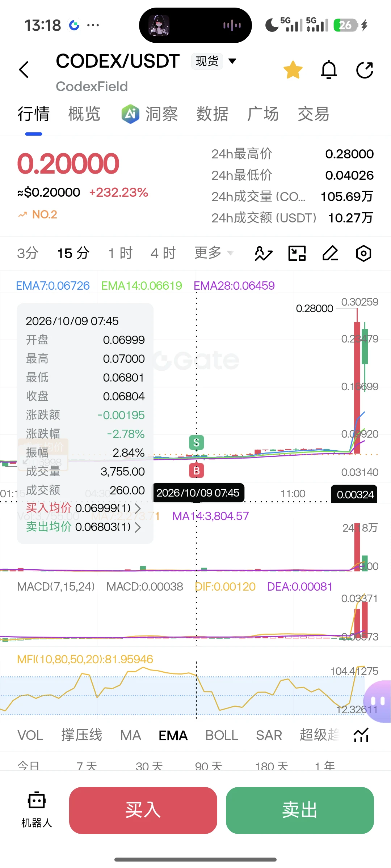Tap the green 卖出 button
Screen dimensions: 391x868
tap(300, 810)
